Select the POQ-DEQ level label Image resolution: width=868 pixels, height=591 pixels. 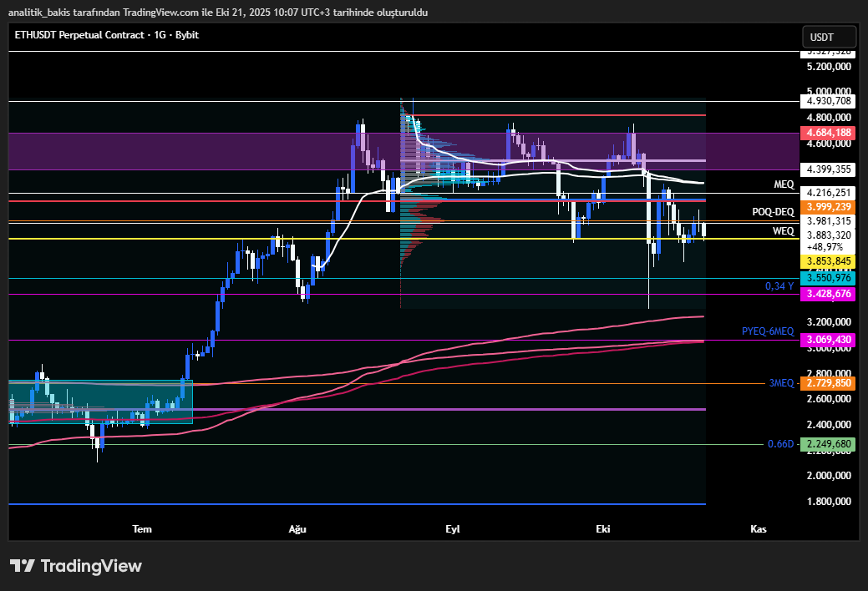click(x=772, y=212)
